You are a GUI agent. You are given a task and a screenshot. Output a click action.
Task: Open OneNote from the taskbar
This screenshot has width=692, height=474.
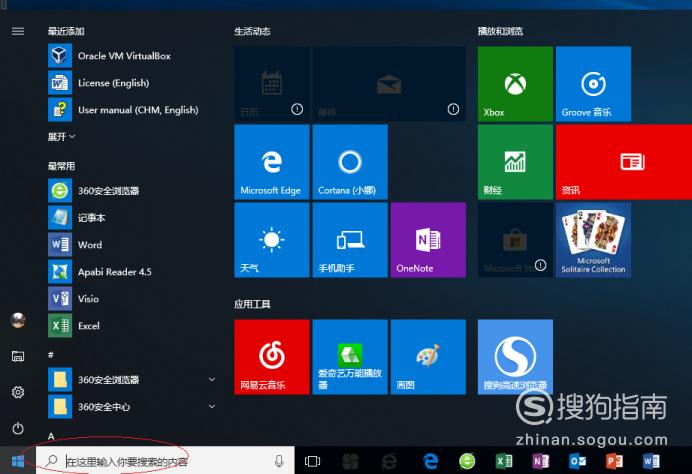tap(541, 462)
